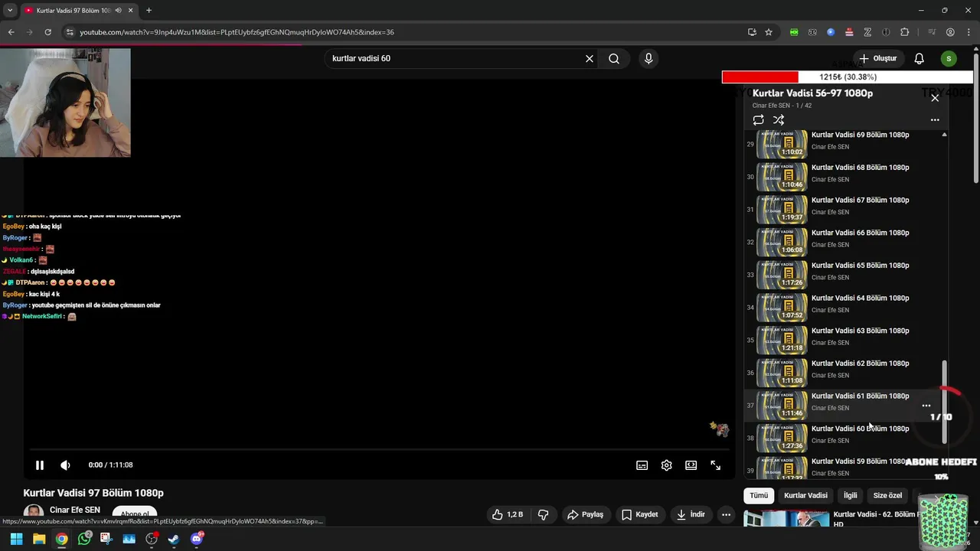Image resolution: width=980 pixels, height=551 pixels.
Task: Dislike the video
Action: pyautogui.click(x=544, y=515)
